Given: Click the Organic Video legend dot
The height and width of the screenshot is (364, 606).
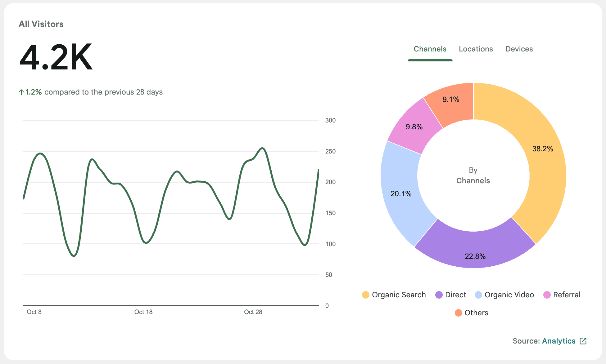Looking at the screenshot, I should click(478, 295).
